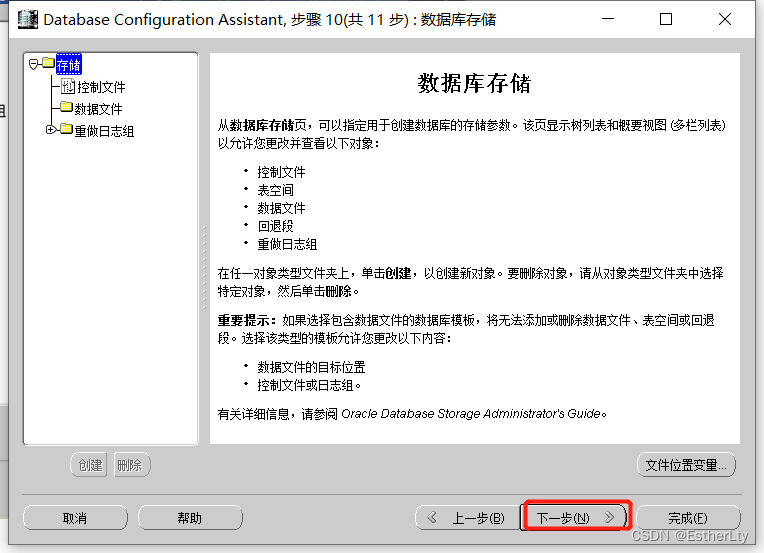This screenshot has width=764, height=553.
Task: Click the 取消 button
Action: tap(75, 517)
